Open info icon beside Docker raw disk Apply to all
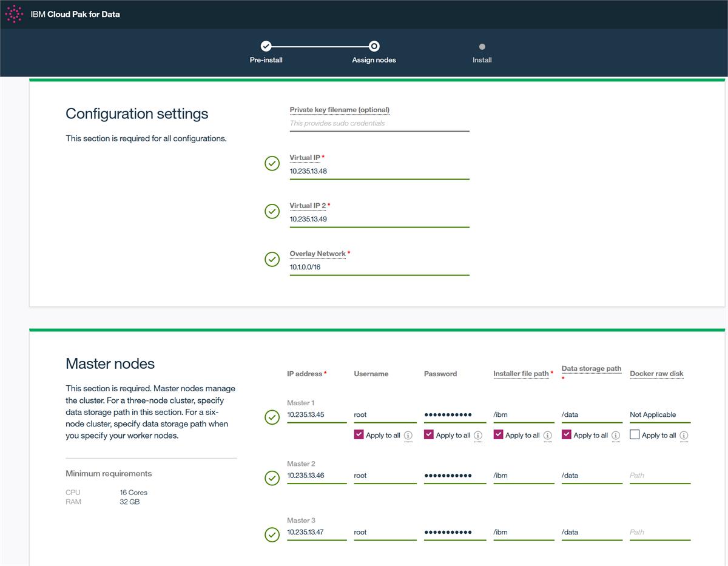Viewport: 728px width, 566px height. [684, 435]
